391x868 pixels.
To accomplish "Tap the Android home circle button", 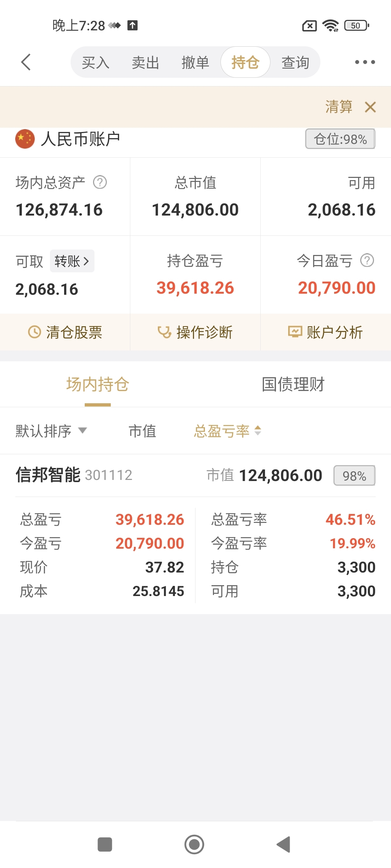I will (194, 844).
